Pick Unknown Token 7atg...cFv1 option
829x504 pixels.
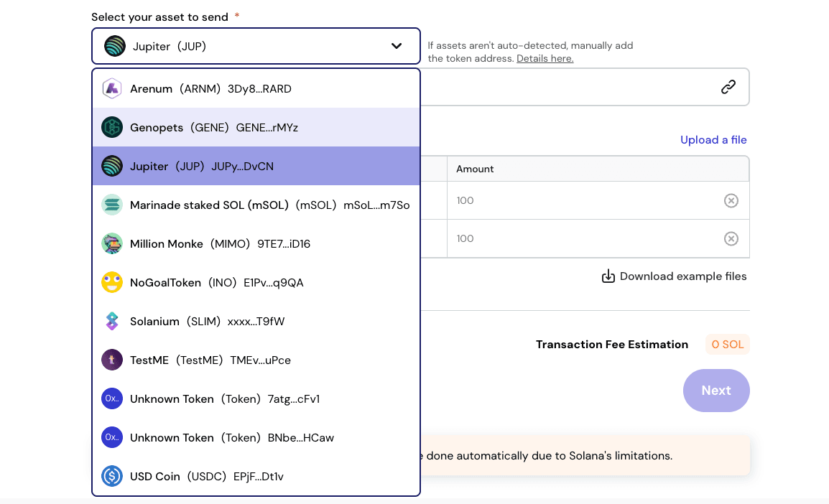click(x=256, y=398)
